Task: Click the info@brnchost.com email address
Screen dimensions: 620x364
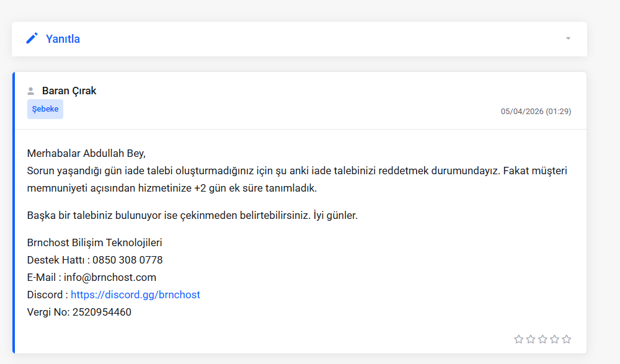Action: point(110,277)
